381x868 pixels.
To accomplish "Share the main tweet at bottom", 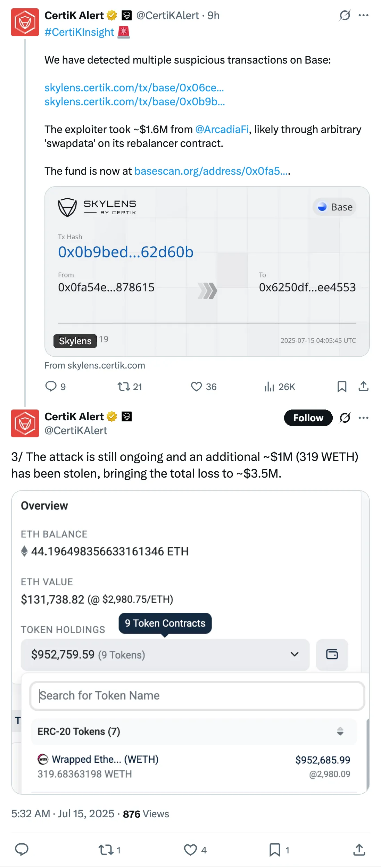I will click(359, 850).
